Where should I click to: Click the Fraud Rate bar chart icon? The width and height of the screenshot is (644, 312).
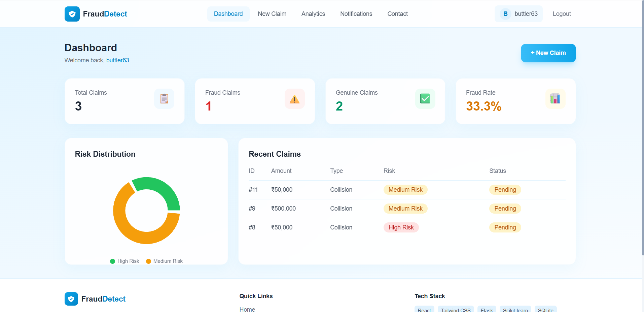[x=555, y=99]
